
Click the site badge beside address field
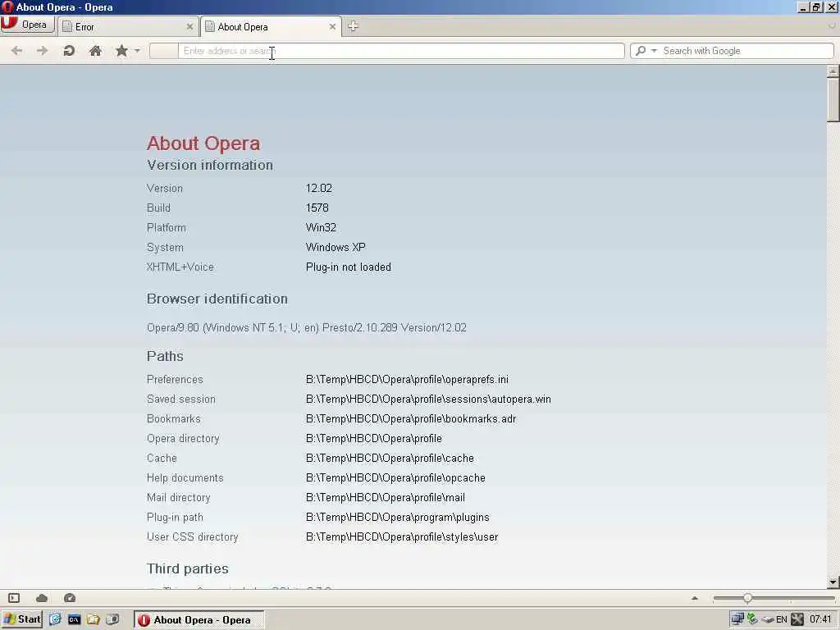tap(163, 51)
